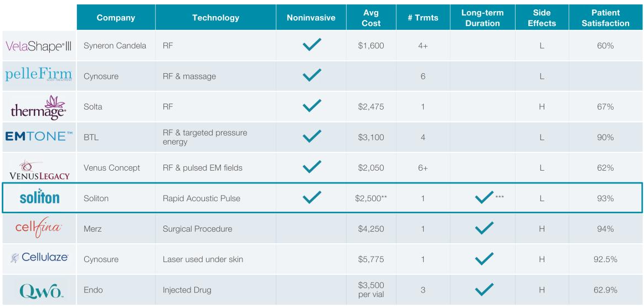Viewport: 644px width, 307px height.
Task: Select the thermage lotus logo
Action: (x=39, y=107)
